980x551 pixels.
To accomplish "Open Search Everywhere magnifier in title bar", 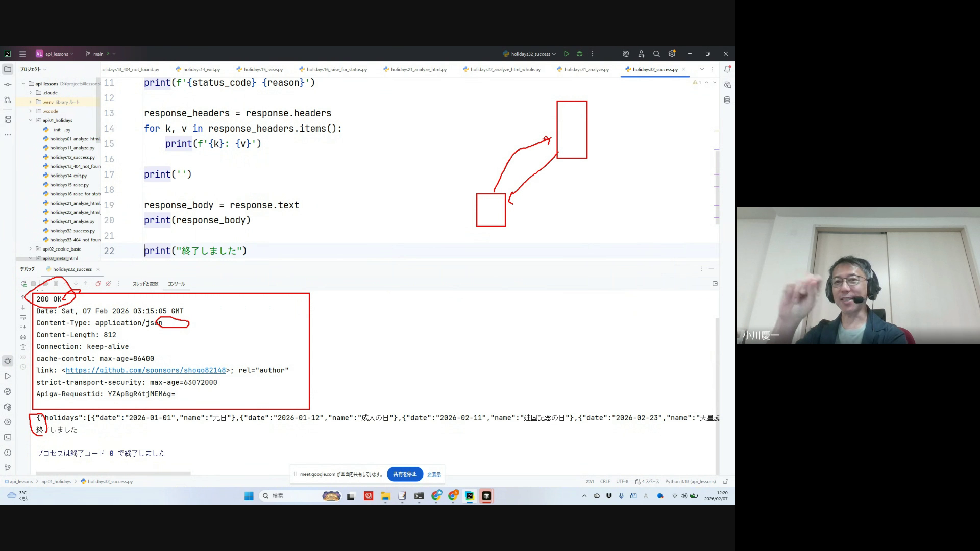I will click(656, 54).
